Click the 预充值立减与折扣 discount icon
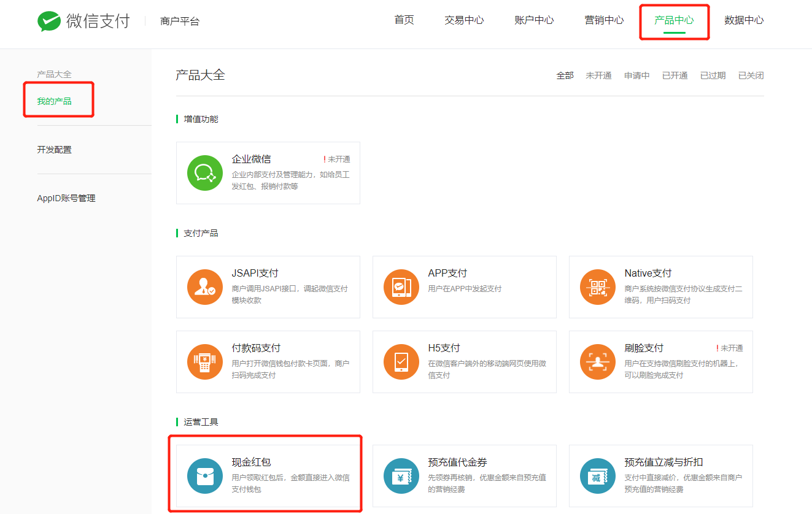Image resolution: width=812 pixels, height=514 pixels. coord(598,476)
